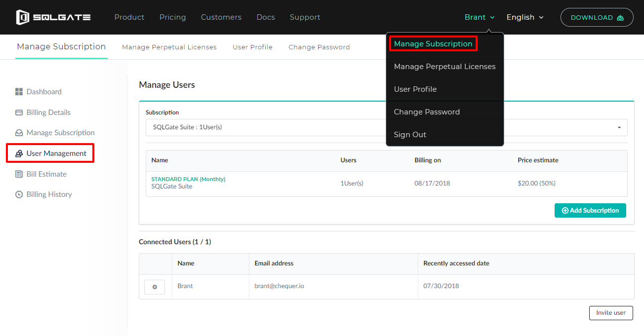This screenshot has height=336, width=644.
Task: Click the Recently accessed date column header
Action: click(x=456, y=263)
